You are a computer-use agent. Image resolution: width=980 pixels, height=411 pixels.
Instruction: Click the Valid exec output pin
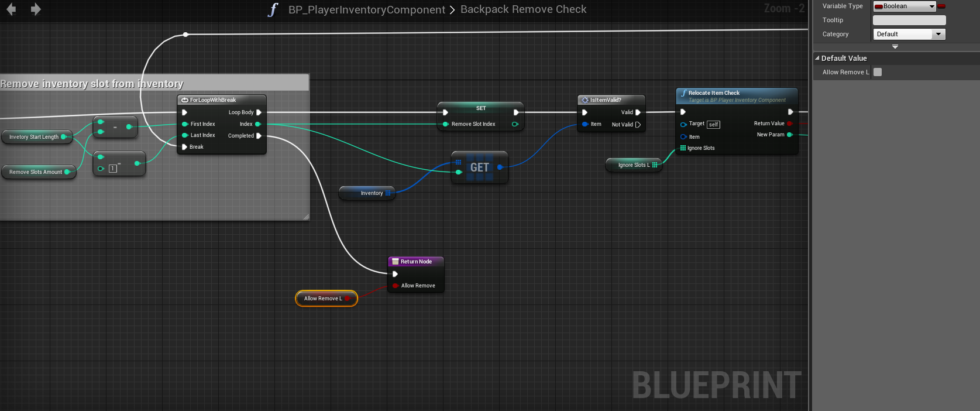click(638, 112)
